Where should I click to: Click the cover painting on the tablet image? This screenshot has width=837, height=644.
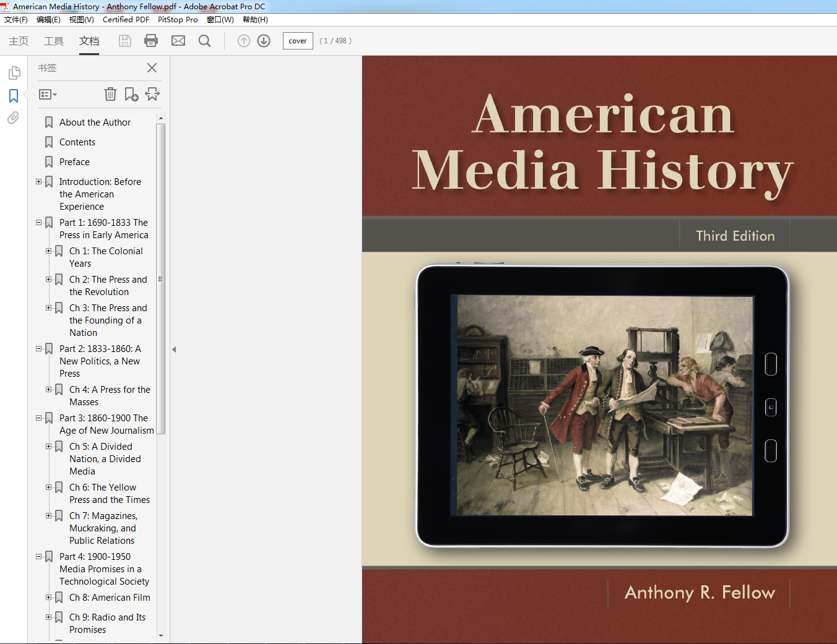tap(605, 406)
